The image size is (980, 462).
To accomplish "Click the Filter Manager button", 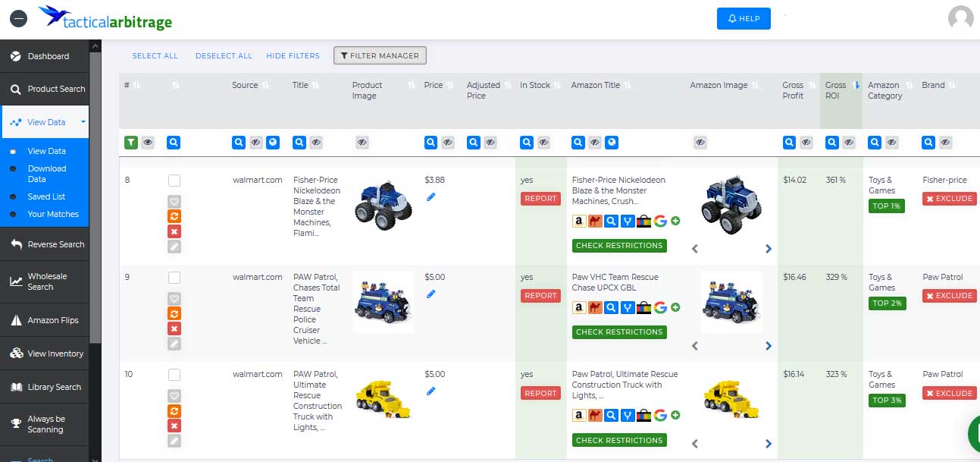I will [x=380, y=55].
